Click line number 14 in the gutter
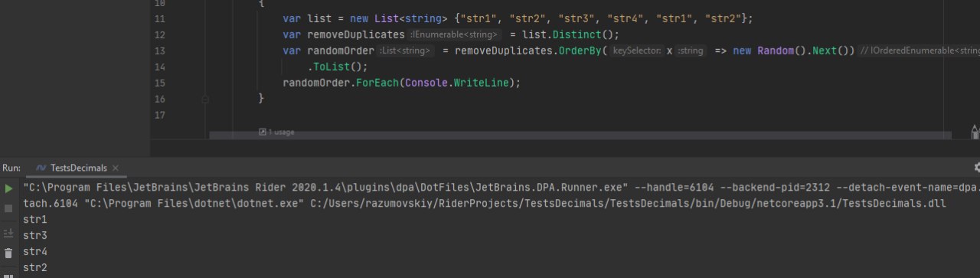Viewport: 980px width, 278px height. 159,67
